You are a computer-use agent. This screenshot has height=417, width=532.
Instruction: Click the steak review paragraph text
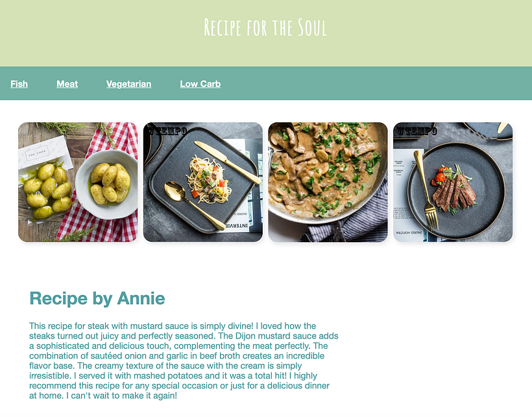pos(184,360)
